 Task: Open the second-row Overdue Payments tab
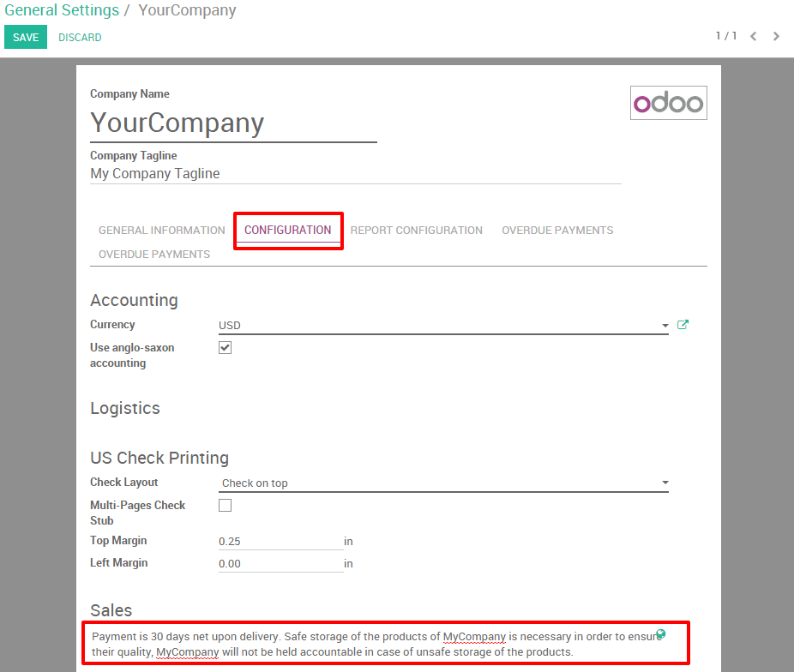pos(154,255)
